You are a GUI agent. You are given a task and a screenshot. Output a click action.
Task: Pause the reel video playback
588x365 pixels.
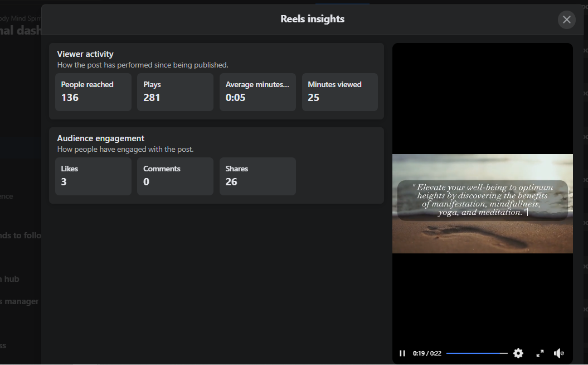402,353
